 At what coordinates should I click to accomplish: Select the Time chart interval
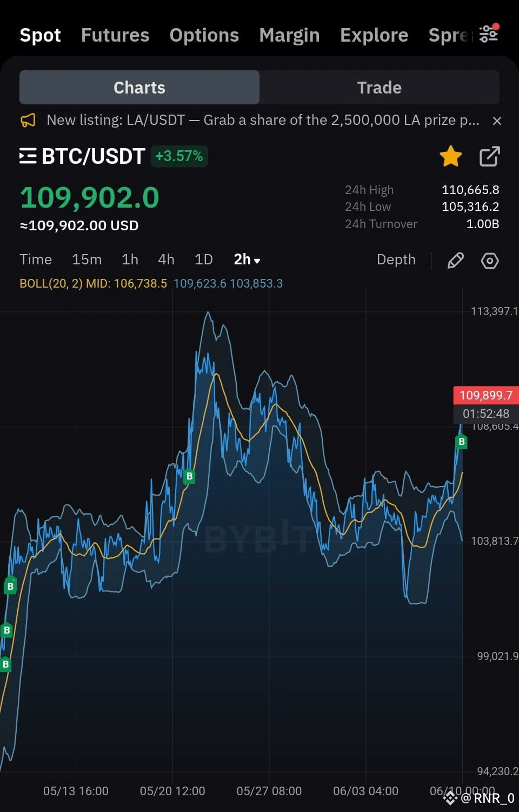(36, 259)
